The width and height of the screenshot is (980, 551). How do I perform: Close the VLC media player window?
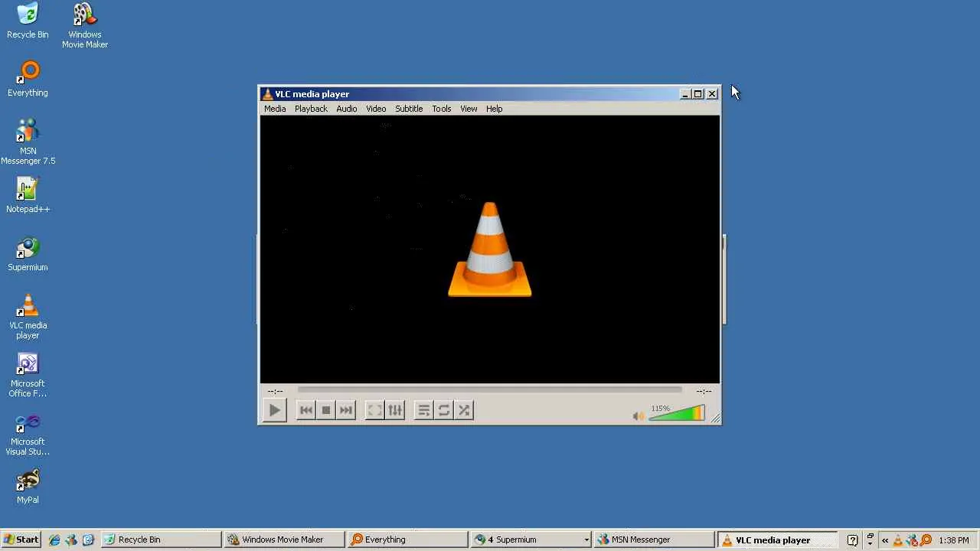pos(712,94)
